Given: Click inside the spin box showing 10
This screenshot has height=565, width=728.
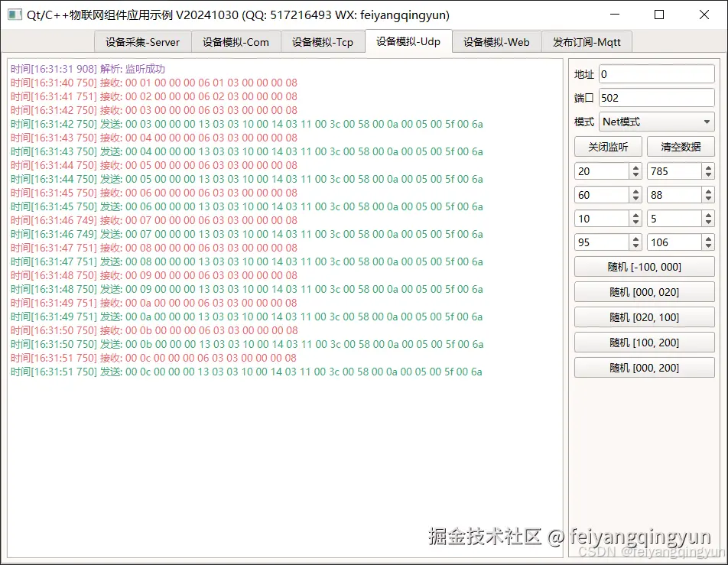Looking at the screenshot, I should tap(602, 219).
